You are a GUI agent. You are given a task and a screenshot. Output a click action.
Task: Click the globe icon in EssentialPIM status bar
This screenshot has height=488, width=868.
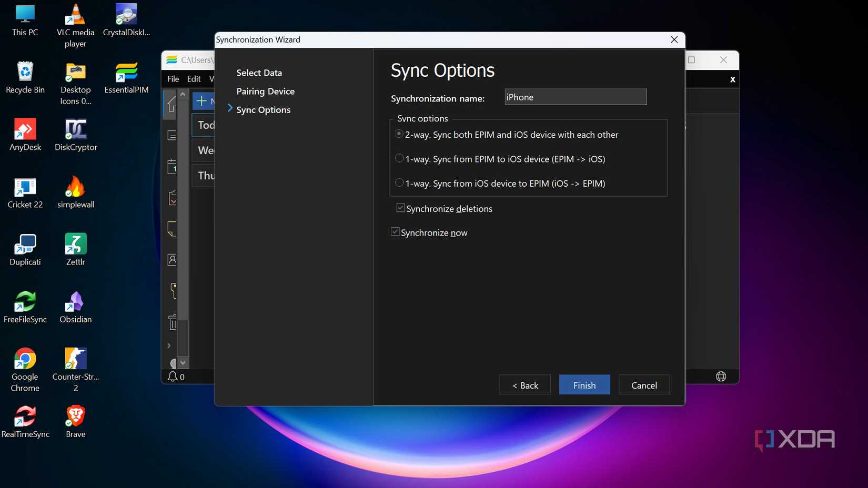tap(721, 377)
